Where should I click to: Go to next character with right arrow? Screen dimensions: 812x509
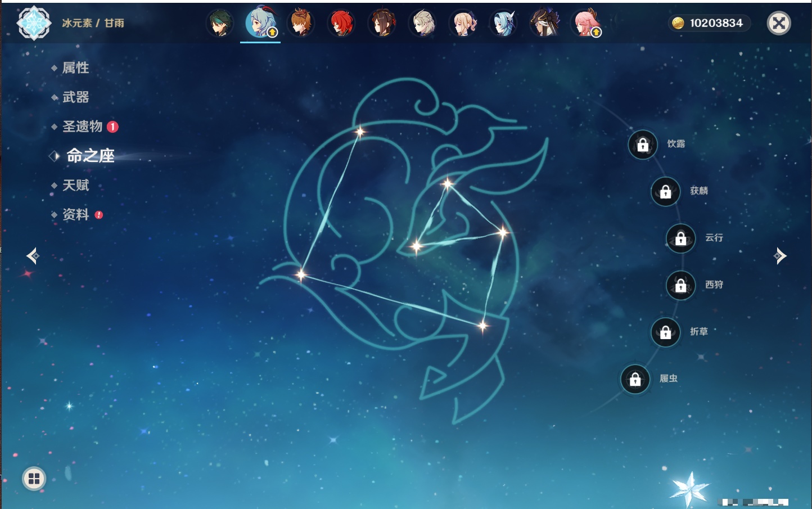(x=780, y=256)
